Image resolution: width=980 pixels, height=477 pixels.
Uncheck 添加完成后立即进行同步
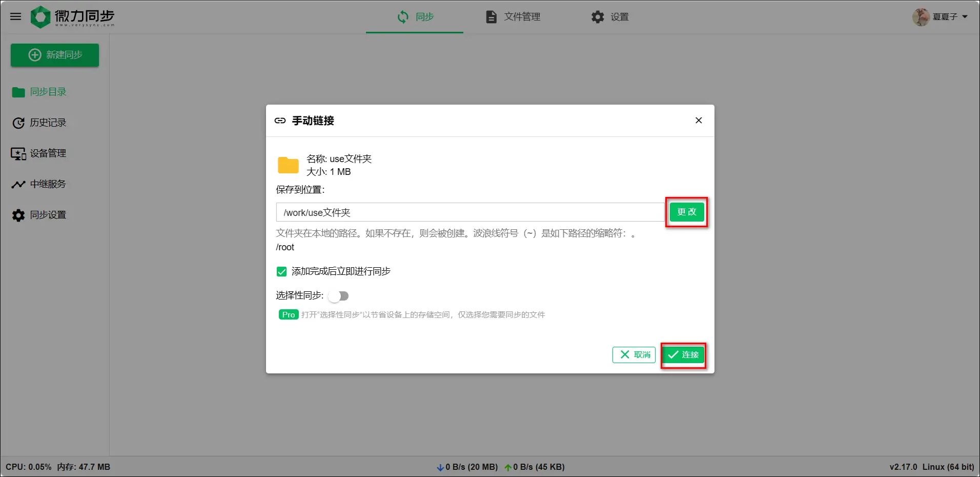click(x=281, y=271)
